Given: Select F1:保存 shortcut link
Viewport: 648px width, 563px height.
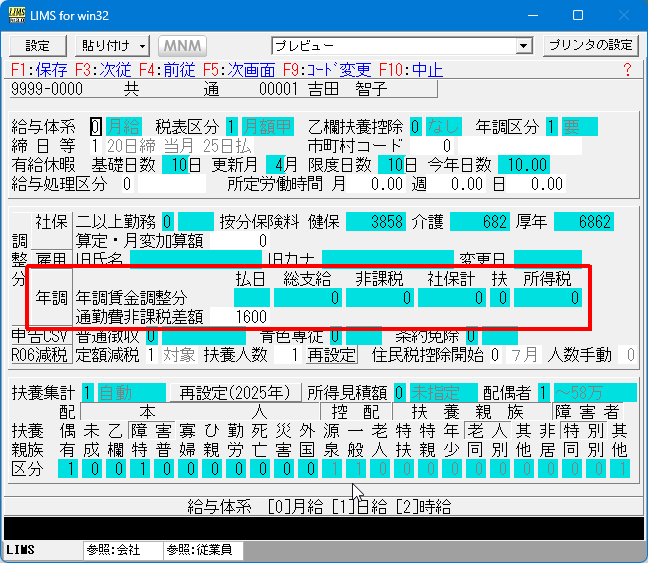Looking at the screenshot, I should (38, 70).
